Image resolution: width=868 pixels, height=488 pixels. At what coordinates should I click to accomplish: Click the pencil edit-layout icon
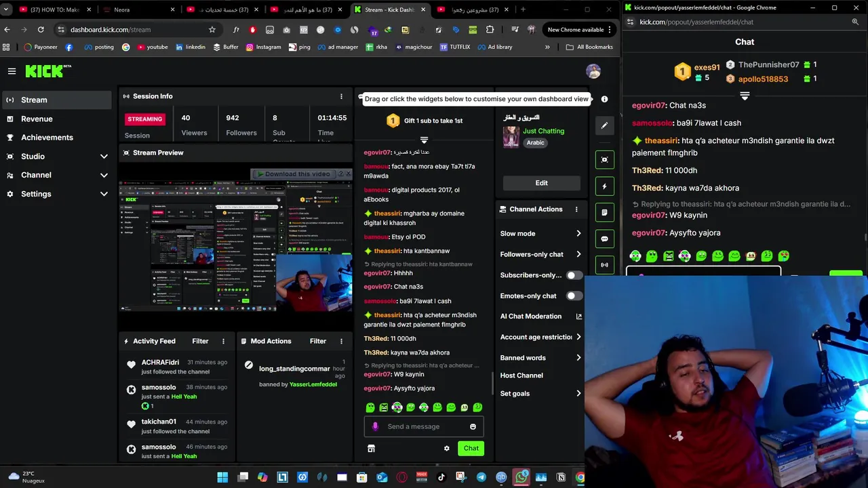[604, 125]
